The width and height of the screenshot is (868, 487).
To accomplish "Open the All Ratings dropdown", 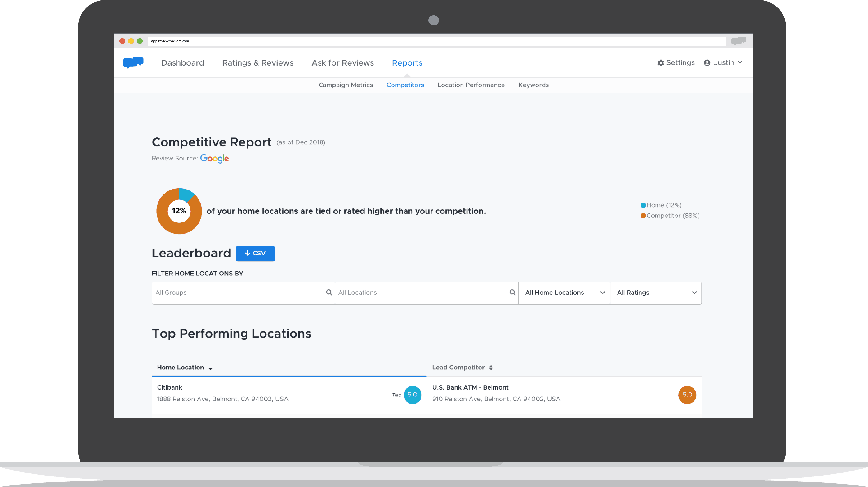I will tap(656, 293).
